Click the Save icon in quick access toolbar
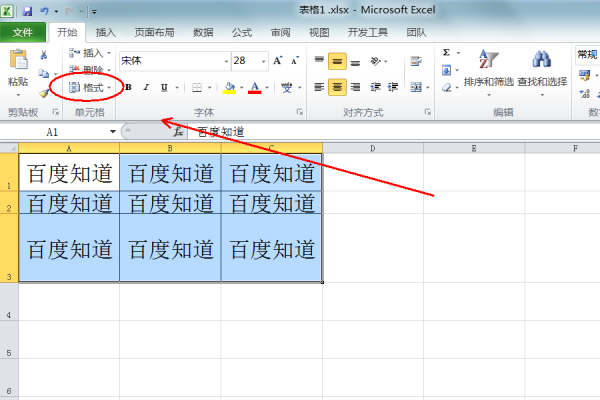 [x=27, y=11]
